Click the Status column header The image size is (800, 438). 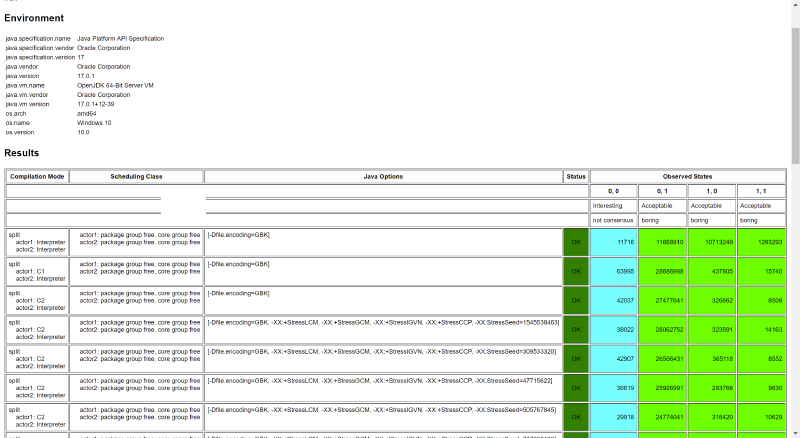point(576,176)
